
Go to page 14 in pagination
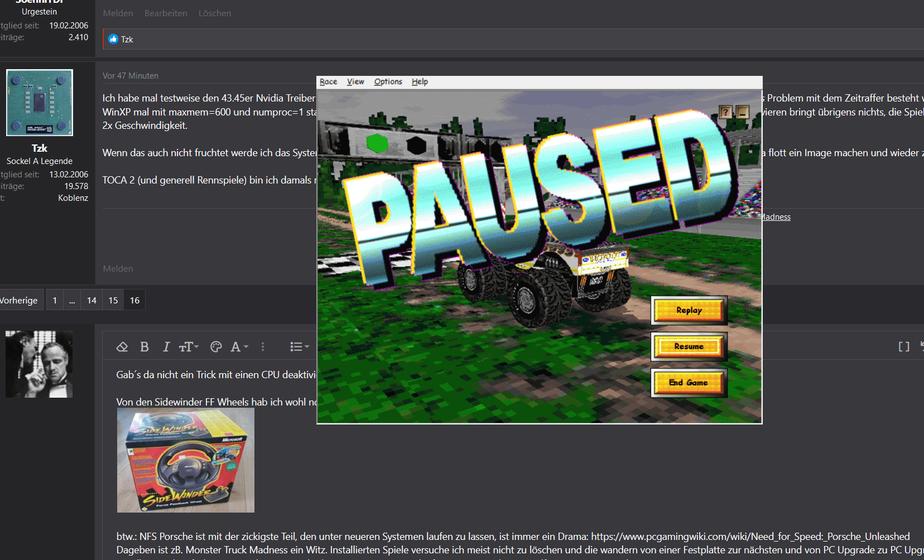tap(92, 300)
